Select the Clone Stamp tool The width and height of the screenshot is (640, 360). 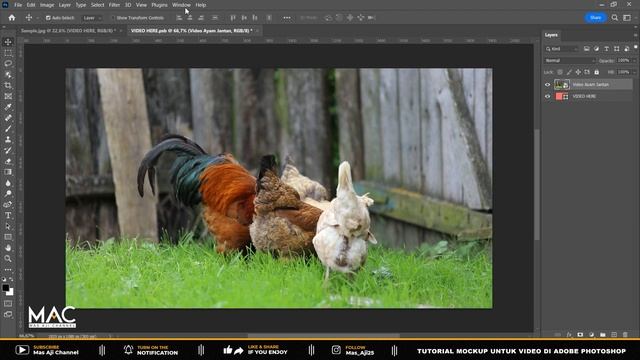click(x=8, y=140)
